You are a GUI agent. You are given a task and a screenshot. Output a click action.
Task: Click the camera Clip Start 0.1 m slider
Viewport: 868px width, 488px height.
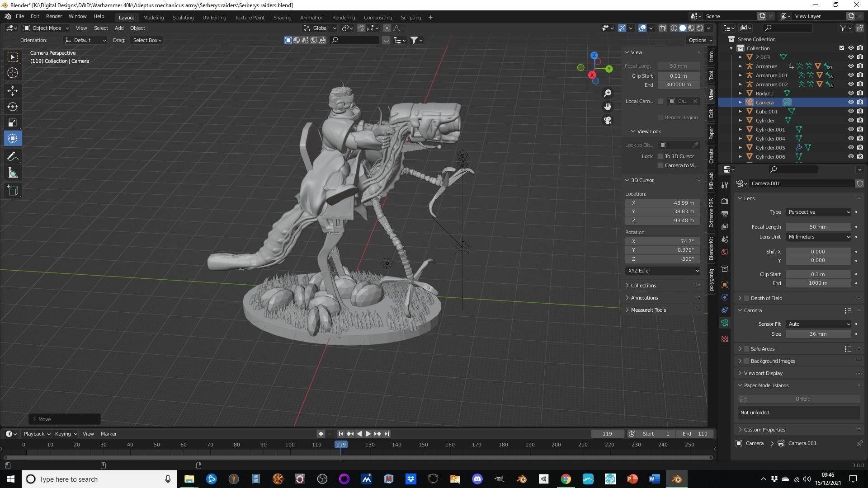pyautogui.click(x=818, y=274)
